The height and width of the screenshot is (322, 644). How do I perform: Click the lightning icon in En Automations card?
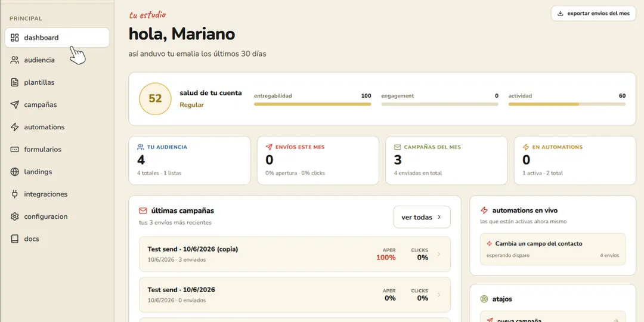[526, 147]
